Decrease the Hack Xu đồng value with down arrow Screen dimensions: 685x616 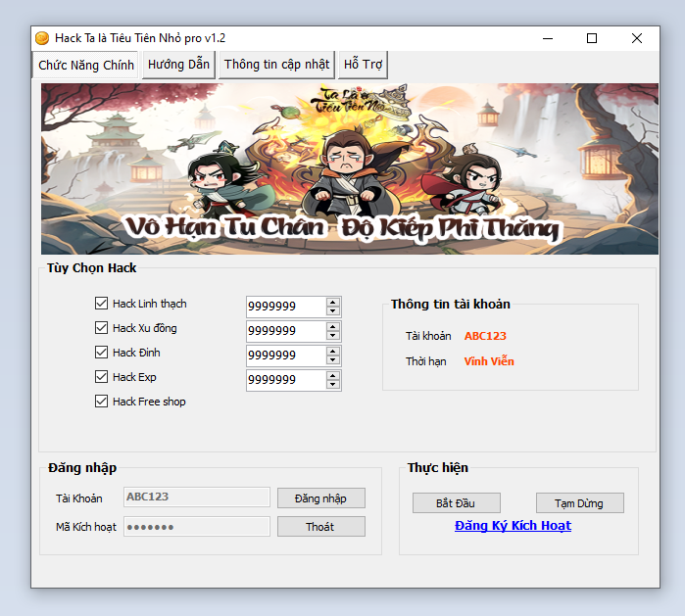(333, 336)
